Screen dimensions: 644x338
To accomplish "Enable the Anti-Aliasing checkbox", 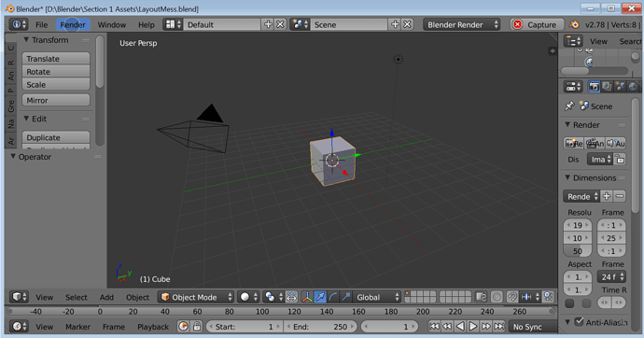I will (x=579, y=321).
